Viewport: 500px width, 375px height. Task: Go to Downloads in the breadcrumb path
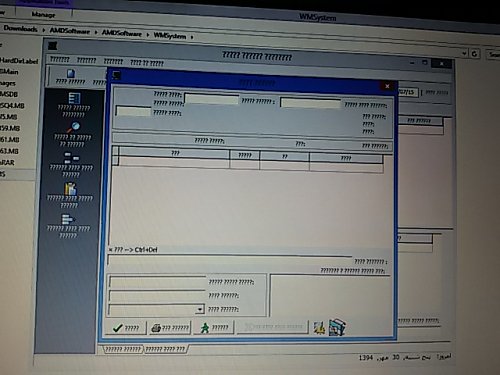(20, 28)
